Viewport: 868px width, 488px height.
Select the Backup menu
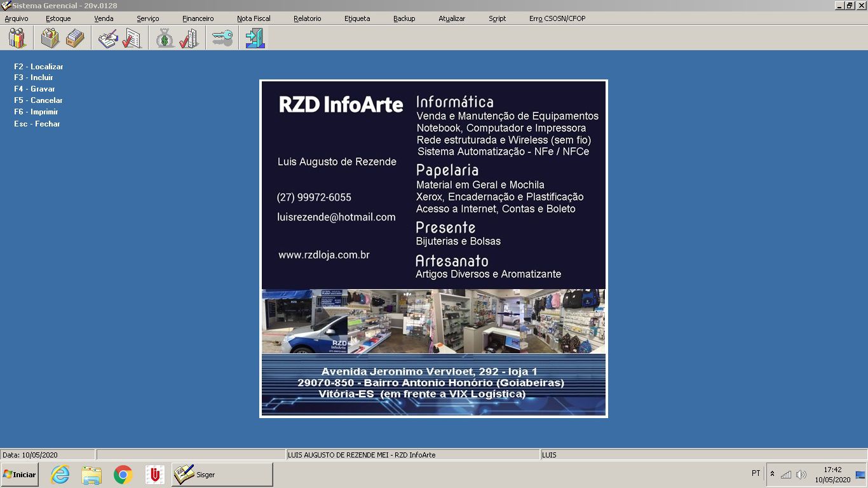[x=404, y=18]
